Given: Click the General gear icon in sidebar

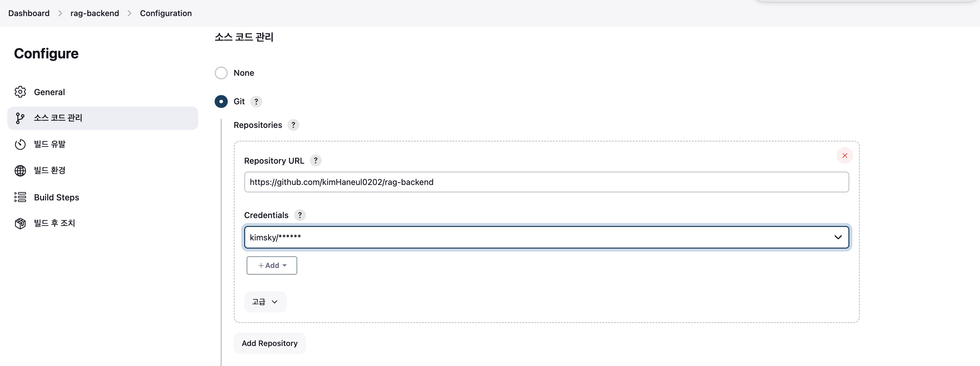Looking at the screenshot, I should pos(20,92).
